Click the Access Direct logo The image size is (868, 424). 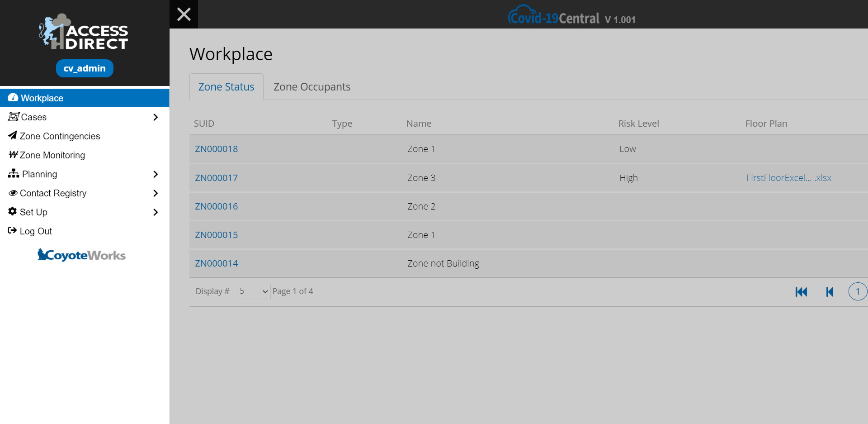[84, 33]
